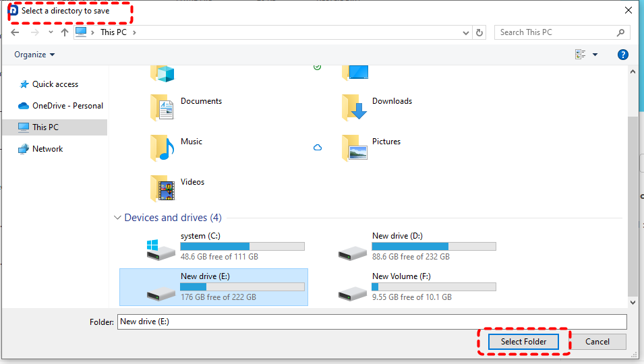Open the address bar history dropdown

tap(466, 33)
